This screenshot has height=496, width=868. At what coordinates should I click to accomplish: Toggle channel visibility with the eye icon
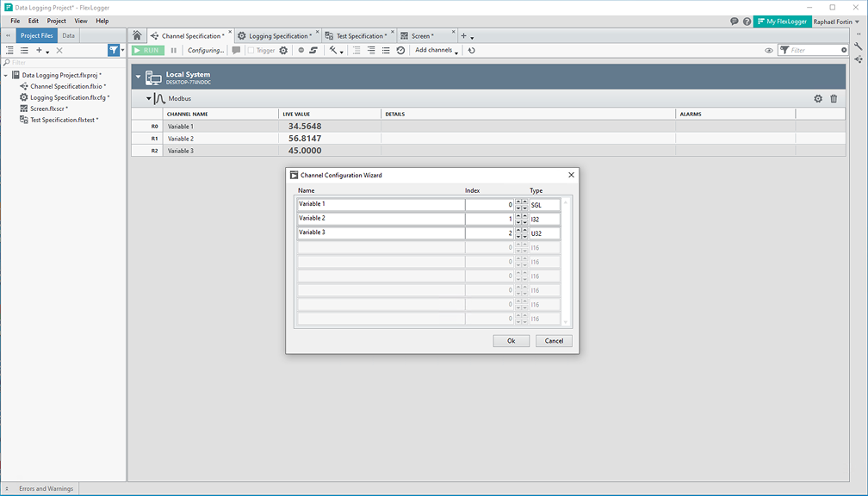[x=767, y=50]
